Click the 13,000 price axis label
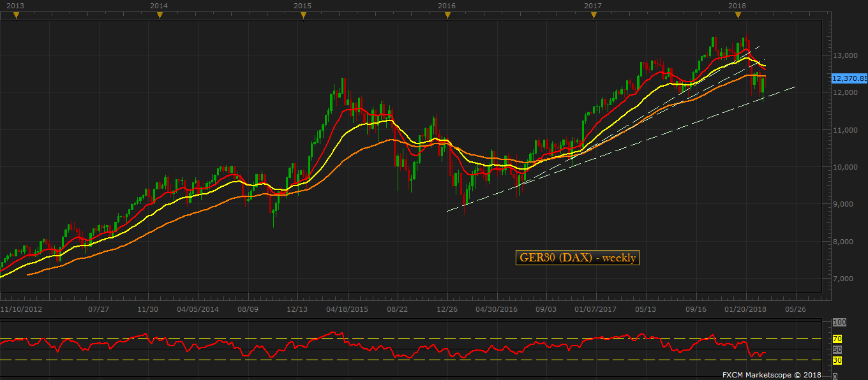Screen dimensions: 868x380 pyautogui.click(x=845, y=55)
